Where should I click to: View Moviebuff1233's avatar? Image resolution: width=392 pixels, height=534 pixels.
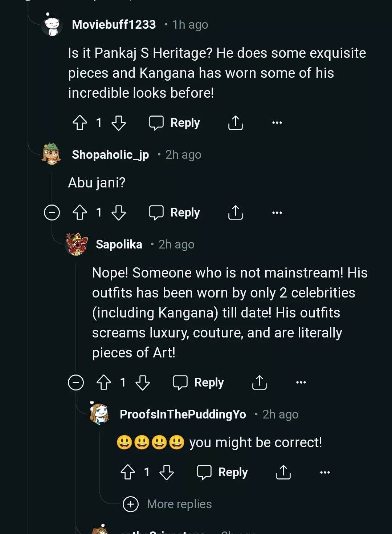(x=52, y=25)
